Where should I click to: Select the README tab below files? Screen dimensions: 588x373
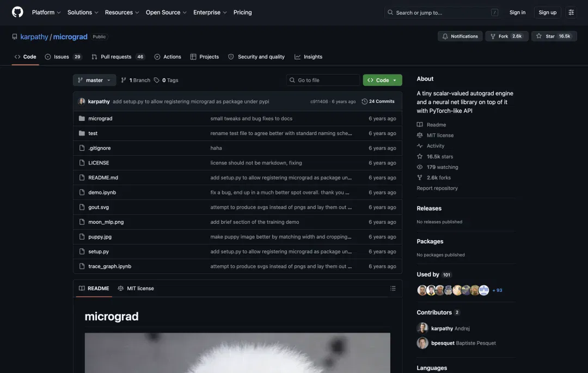[94, 288]
